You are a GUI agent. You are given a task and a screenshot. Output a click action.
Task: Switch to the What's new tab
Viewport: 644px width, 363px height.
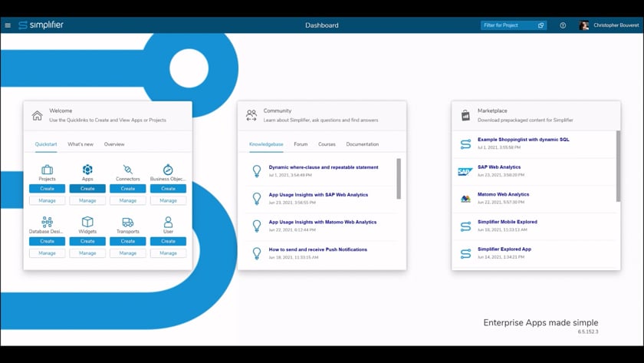pyautogui.click(x=80, y=144)
